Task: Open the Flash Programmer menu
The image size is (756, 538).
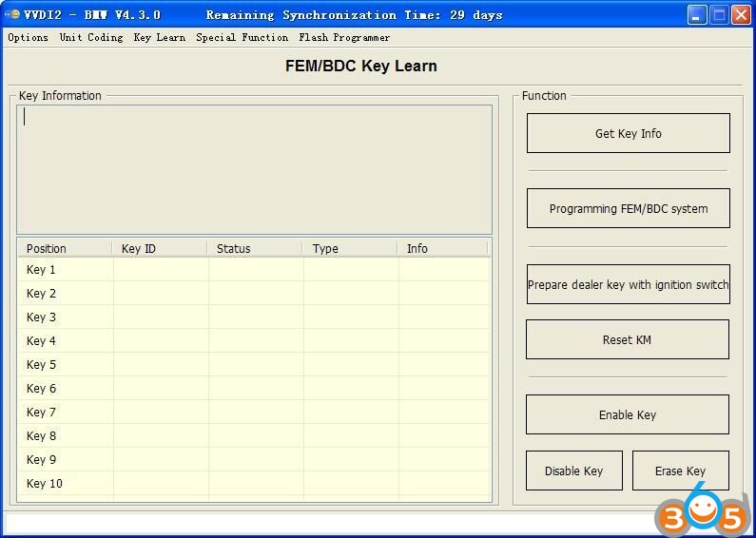Action: click(x=344, y=38)
